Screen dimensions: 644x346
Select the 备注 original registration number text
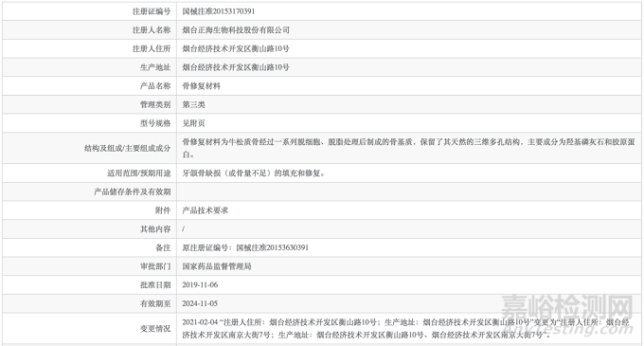pos(245,247)
